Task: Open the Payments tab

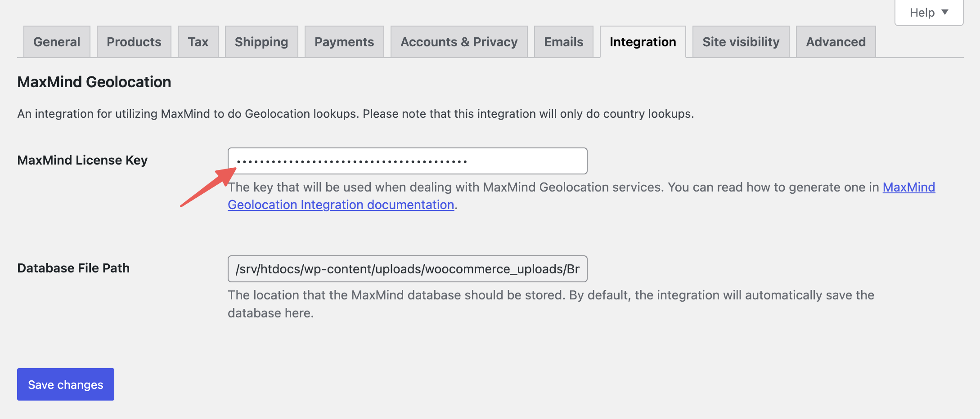Action: point(344,41)
